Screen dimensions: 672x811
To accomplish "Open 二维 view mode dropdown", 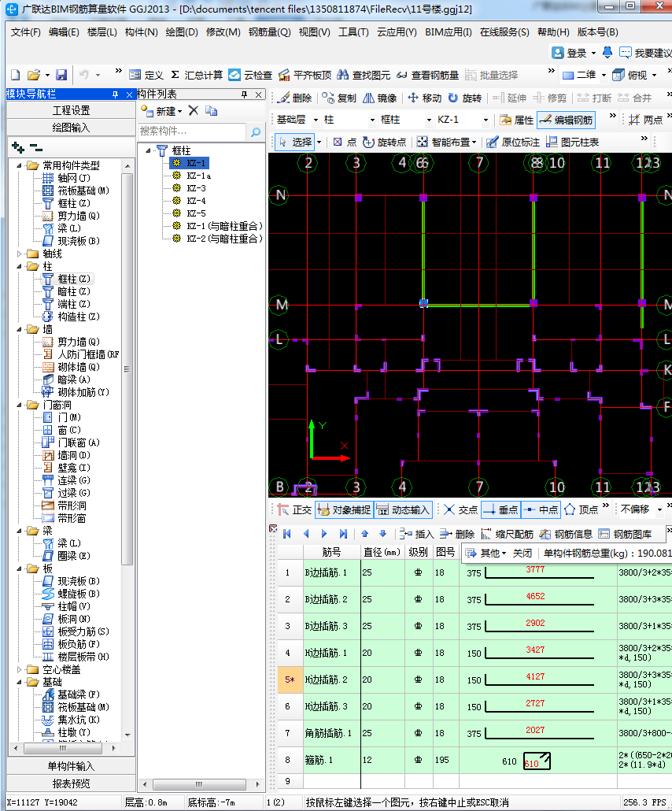I will [x=604, y=75].
